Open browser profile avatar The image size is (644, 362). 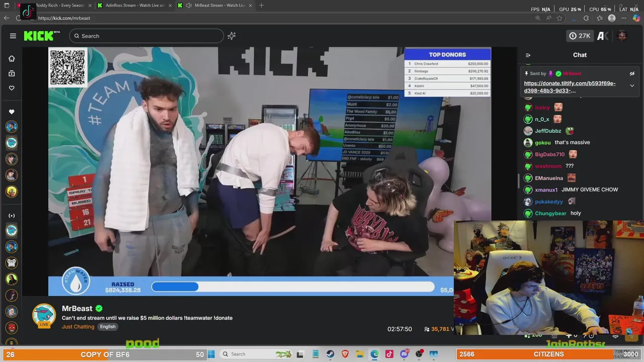coord(612,18)
